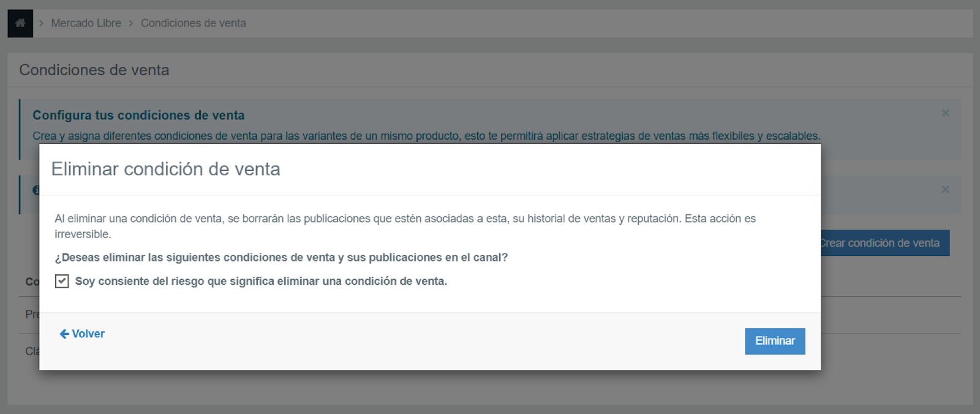Screen dimensions: 980x414
Task: Select the Configura tus condiciones de venta heading
Action: pos(138,115)
